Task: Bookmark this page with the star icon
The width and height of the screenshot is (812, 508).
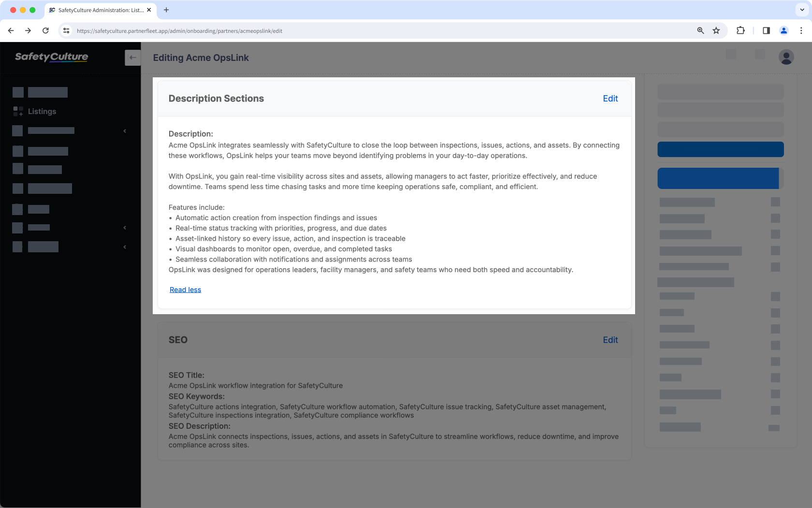Action: (716, 30)
